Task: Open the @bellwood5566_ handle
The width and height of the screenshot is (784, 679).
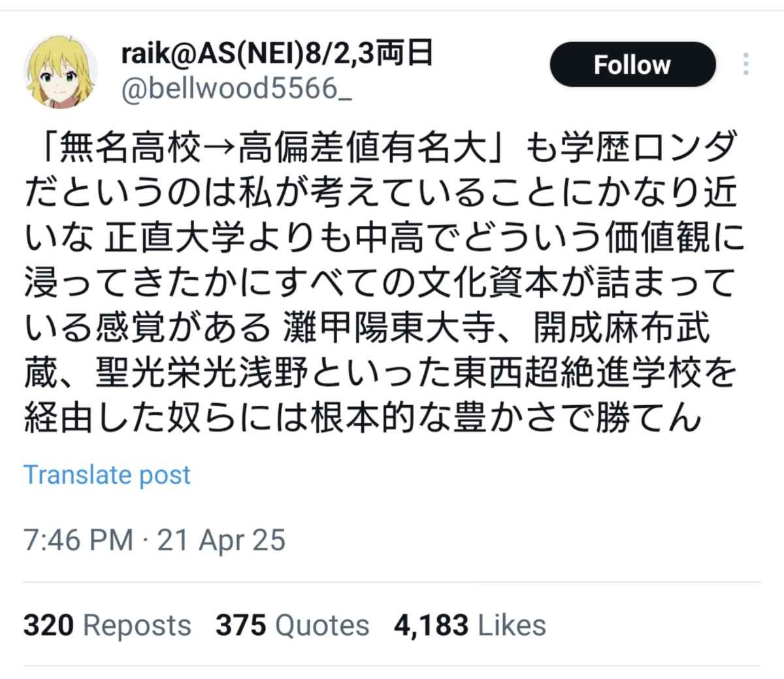Action: pyautogui.click(x=237, y=88)
